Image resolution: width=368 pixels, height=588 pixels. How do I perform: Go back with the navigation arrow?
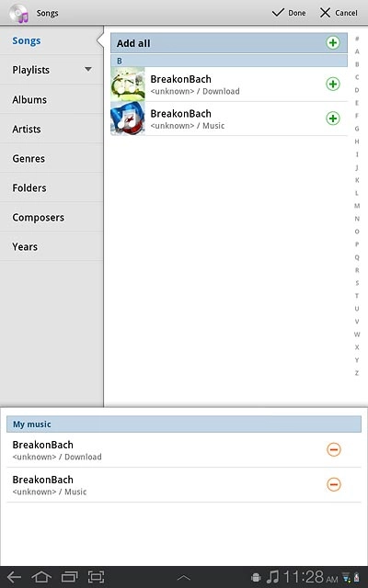tap(15, 577)
